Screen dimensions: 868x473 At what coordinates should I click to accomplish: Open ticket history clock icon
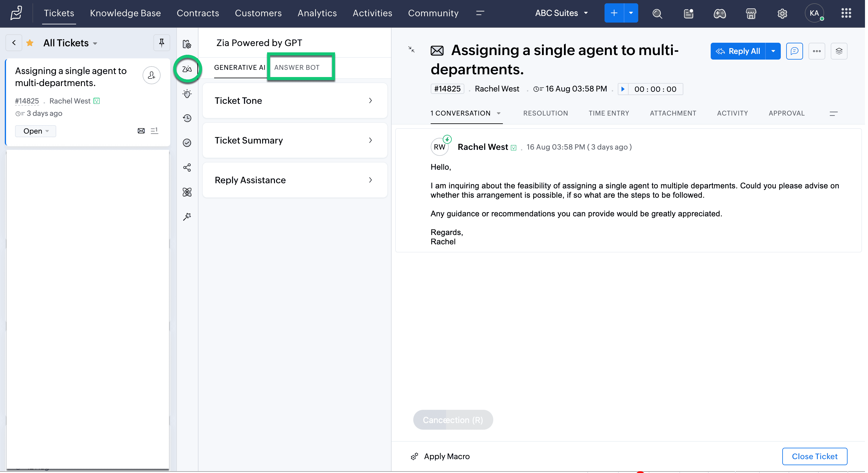click(x=187, y=118)
